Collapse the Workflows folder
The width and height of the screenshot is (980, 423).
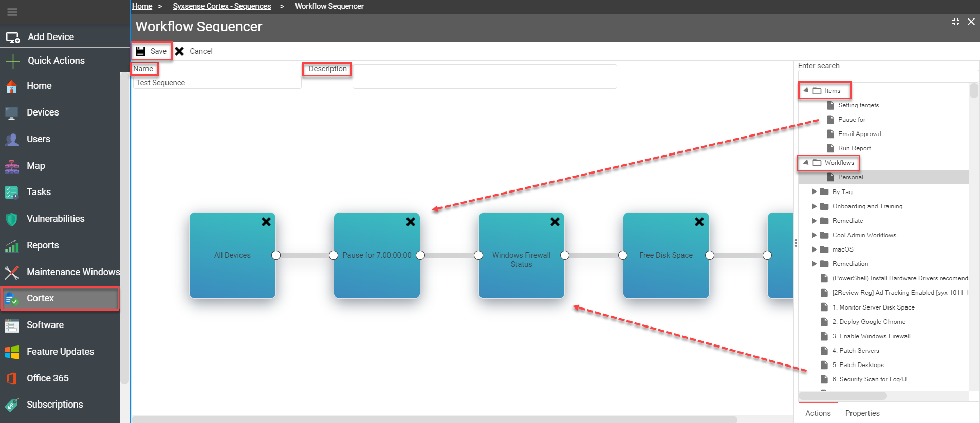[x=806, y=162]
